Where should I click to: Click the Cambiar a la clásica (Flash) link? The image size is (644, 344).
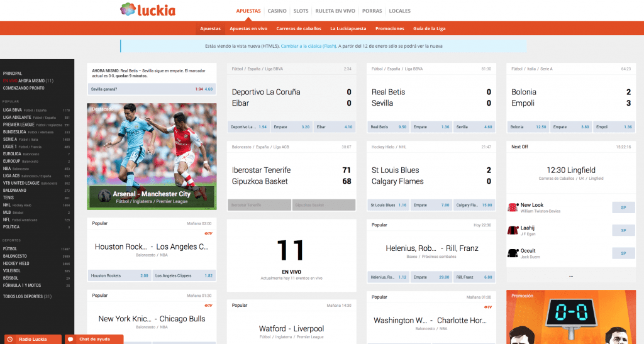(x=308, y=46)
